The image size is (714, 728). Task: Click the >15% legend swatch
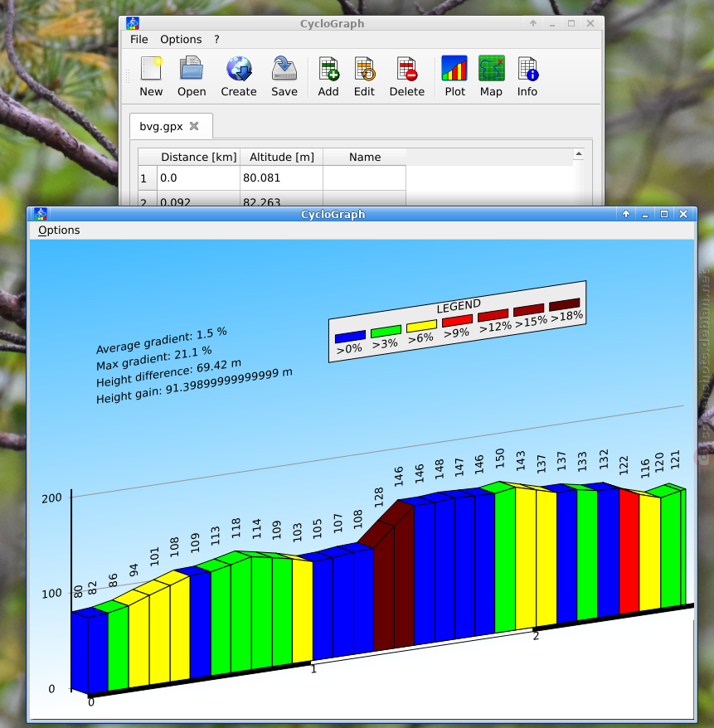529,309
